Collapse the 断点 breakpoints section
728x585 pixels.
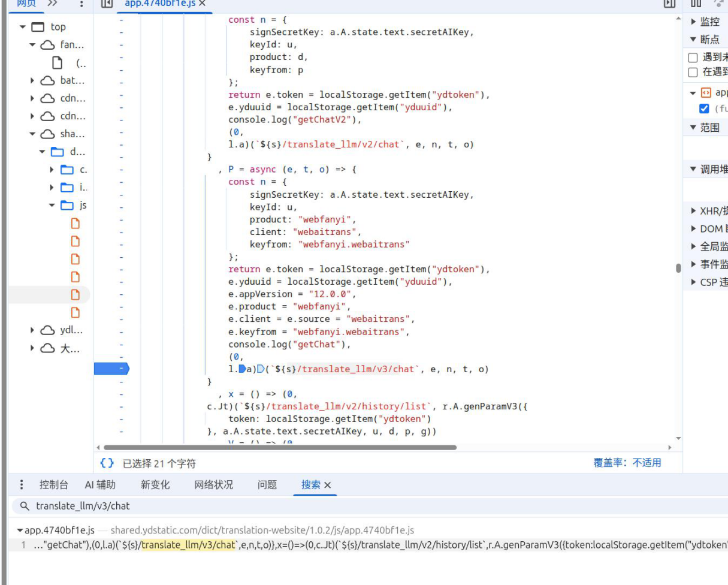(x=694, y=40)
